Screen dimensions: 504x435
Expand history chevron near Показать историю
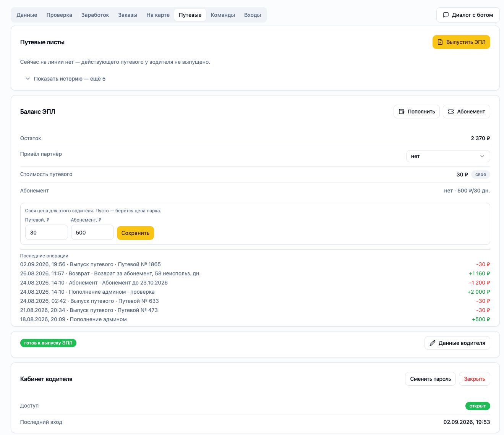click(x=28, y=79)
